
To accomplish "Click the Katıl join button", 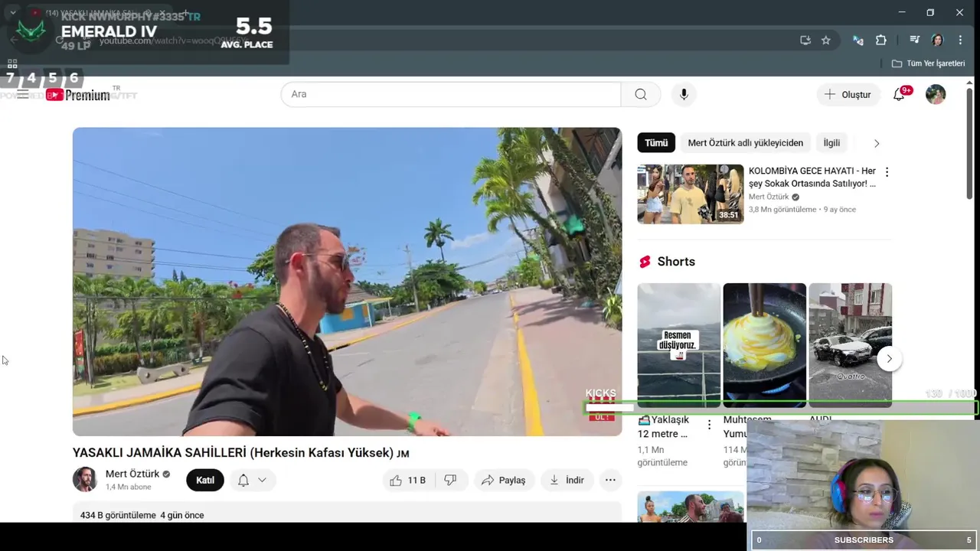I will pos(205,480).
